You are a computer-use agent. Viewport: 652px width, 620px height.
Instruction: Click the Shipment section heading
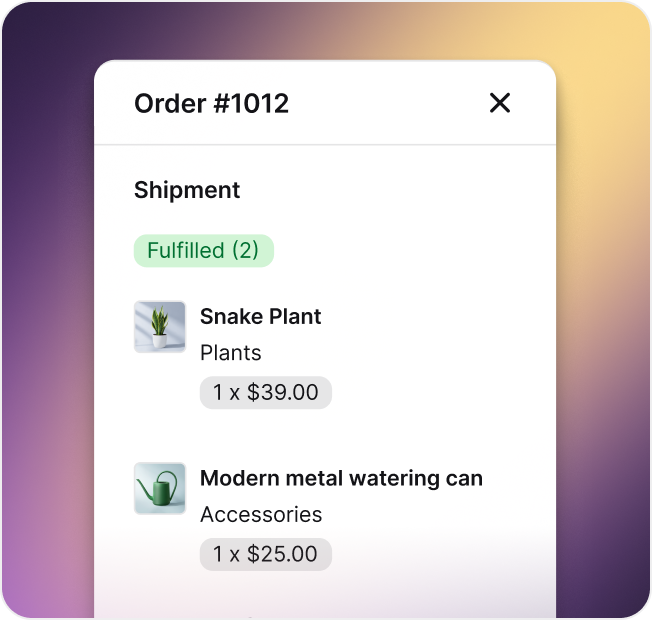click(x=187, y=190)
